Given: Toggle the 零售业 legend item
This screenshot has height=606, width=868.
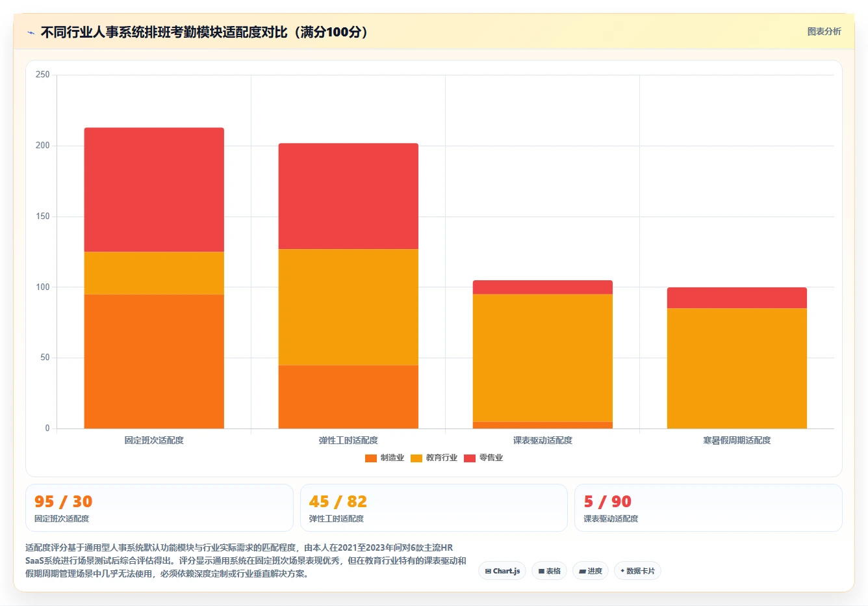Looking at the screenshot, I should tap(483, 458).
